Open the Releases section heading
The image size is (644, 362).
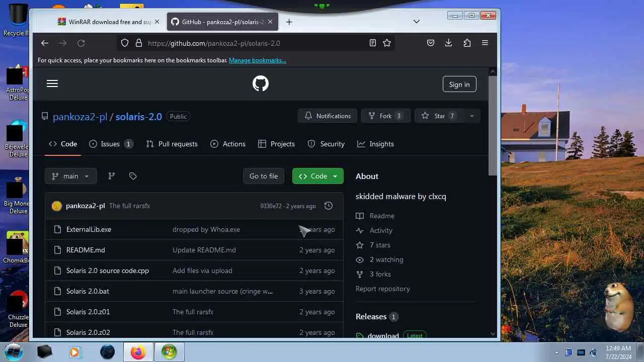click(x=371, y=316)
